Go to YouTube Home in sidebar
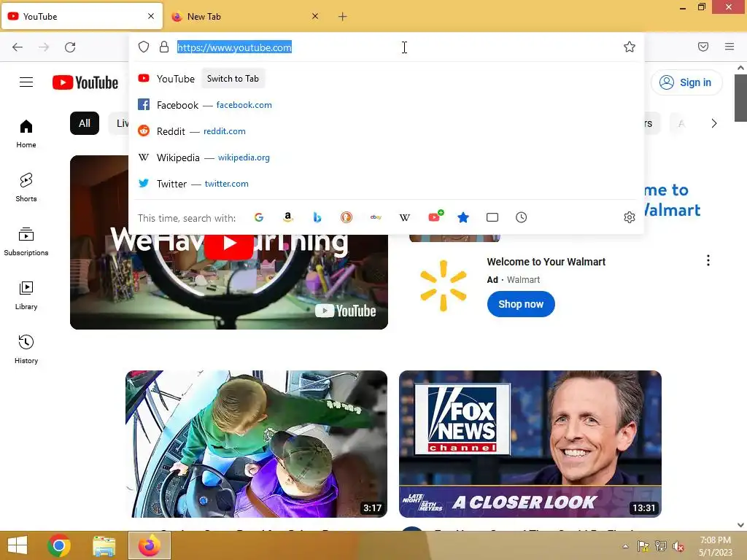 26,134
